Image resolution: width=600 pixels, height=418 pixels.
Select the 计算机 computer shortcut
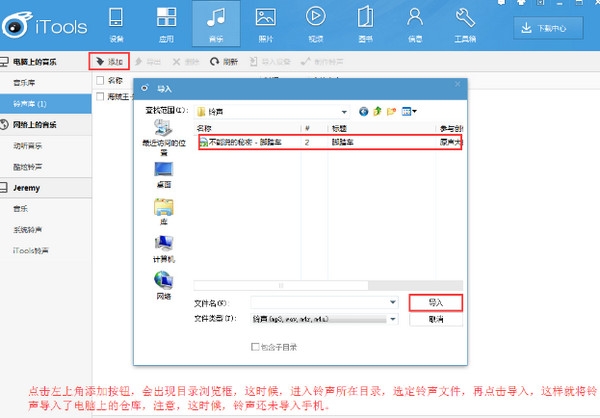point(164,249)
